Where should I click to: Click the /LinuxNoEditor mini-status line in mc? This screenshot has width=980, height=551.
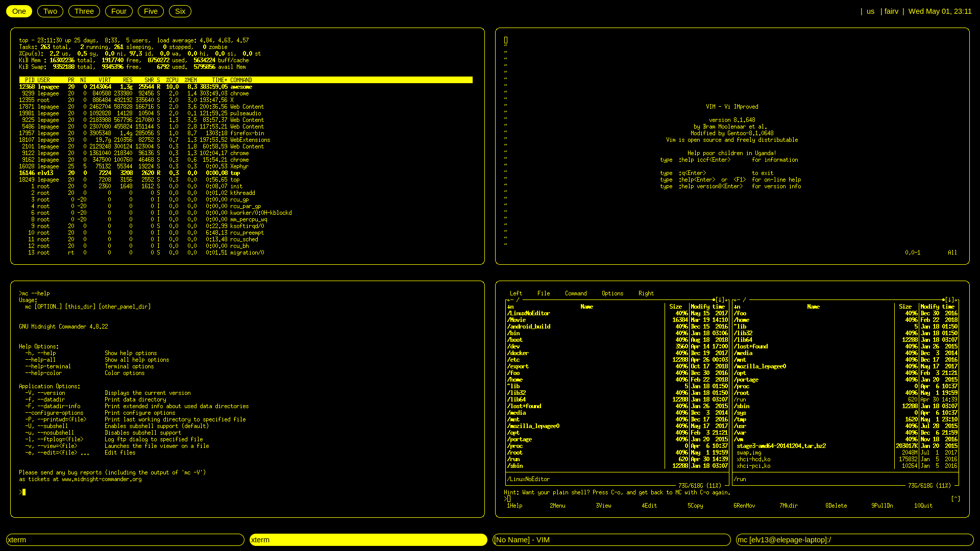click(528, 479)
